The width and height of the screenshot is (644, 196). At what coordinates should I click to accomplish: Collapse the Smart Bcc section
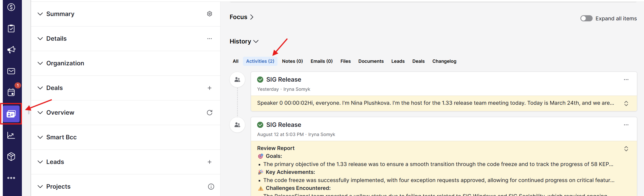pos(40,137)
